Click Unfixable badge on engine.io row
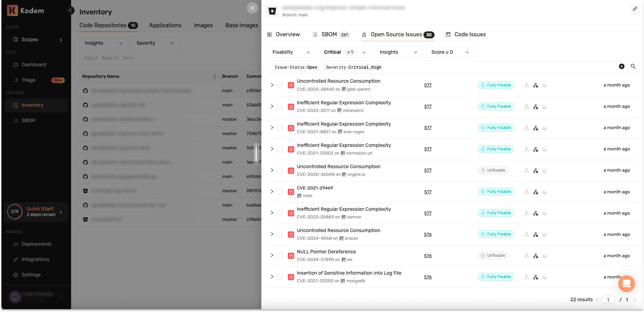Viewport: 644px width, 312px height. coord(493,170)
